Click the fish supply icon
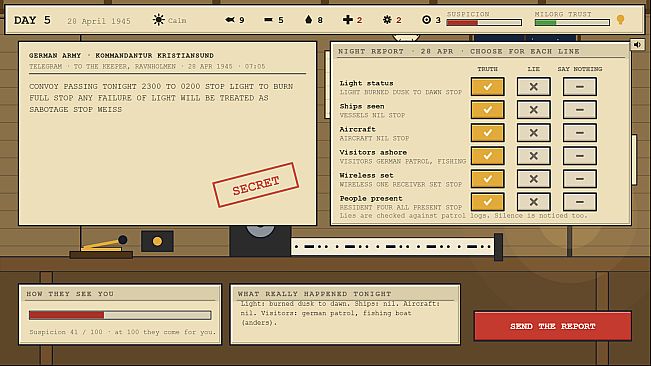This screenshot has height=366, width=651. tap(230, 20)
